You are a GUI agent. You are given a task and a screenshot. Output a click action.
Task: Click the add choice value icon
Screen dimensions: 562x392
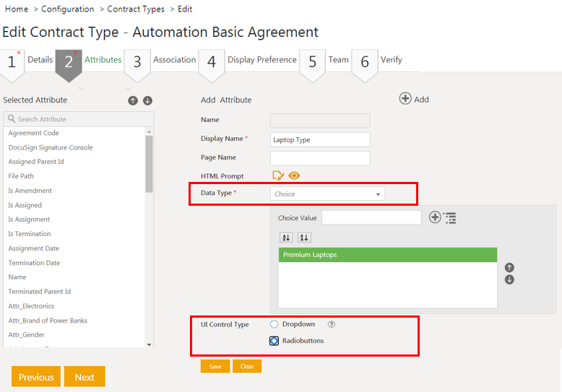click(x=435, y=217)
